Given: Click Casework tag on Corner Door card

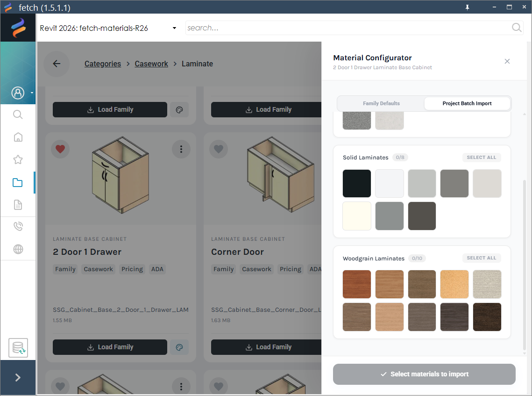Looking at the screenshot, I should (x=256, y=269).
